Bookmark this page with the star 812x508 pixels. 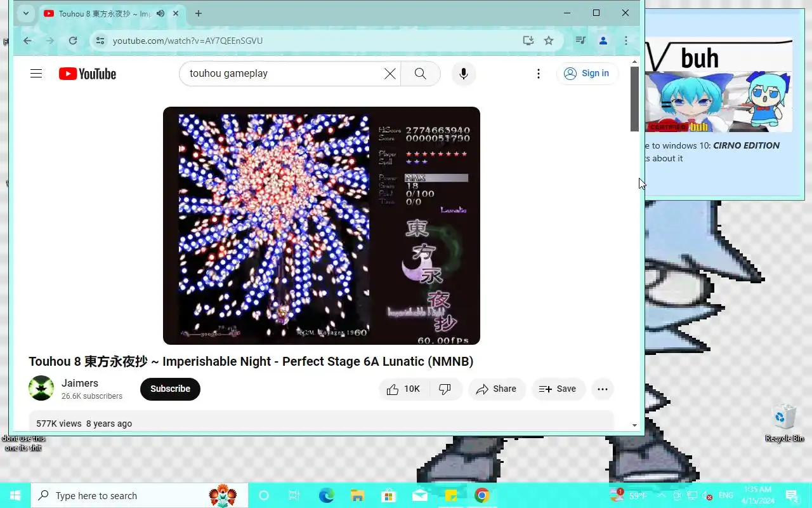point(549,41)
